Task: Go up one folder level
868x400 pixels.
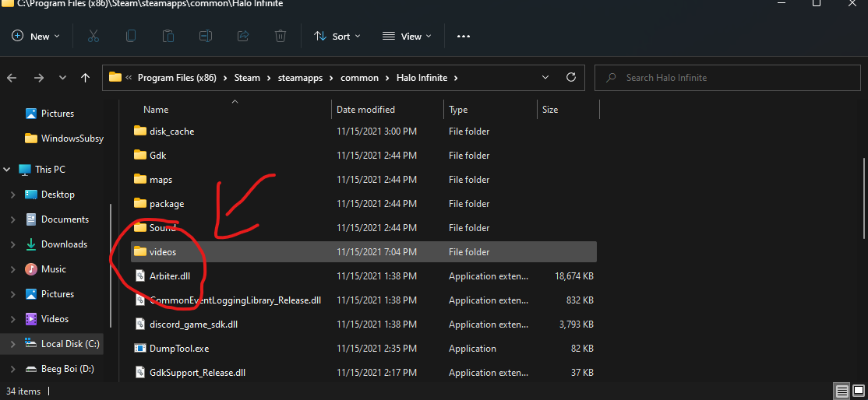Action: (x=85, y=78)
